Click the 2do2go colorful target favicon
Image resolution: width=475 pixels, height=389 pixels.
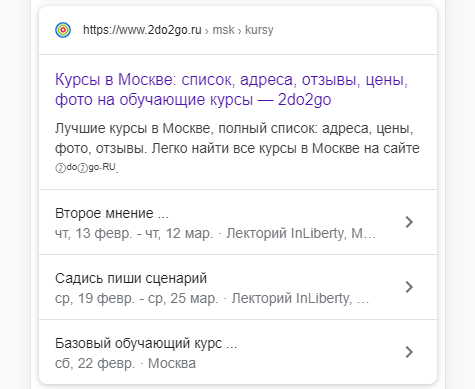[63, 30]
